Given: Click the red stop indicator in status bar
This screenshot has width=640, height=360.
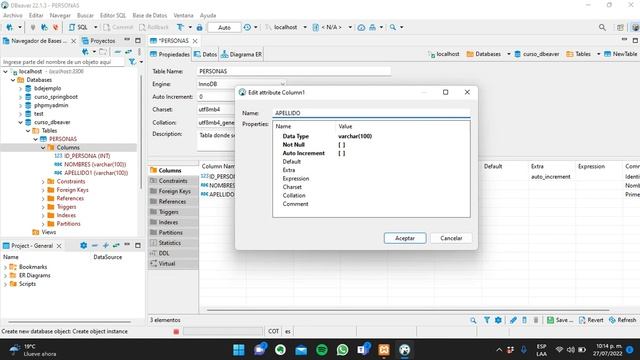Looking at the screenshot, I should (x=176, y=331).
